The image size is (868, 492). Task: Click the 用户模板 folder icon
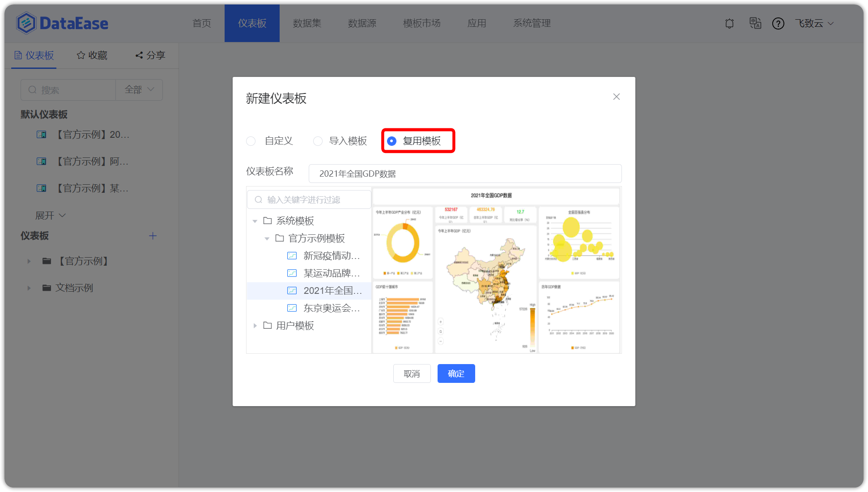pyautogui.click(x=268, y=325)
